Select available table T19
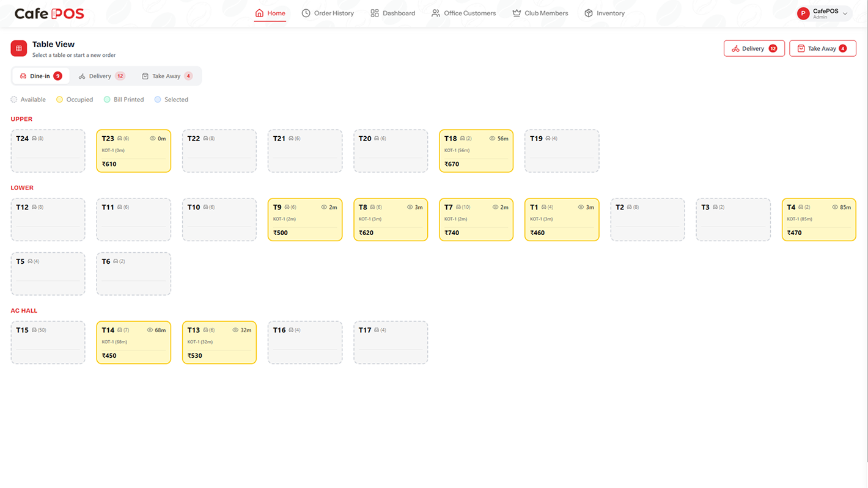Image resolution: width=868 pixels, height=488 pixels. 562,151
